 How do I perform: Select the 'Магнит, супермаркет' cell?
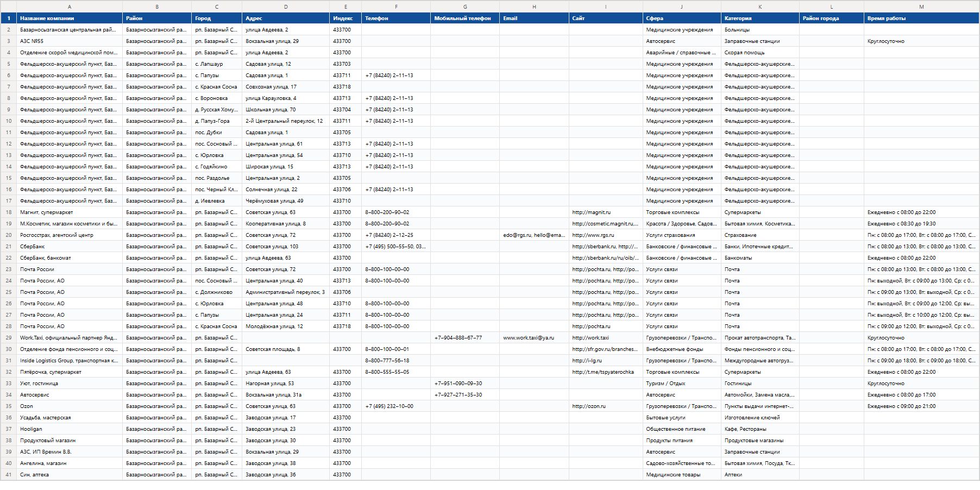(70, 212)
